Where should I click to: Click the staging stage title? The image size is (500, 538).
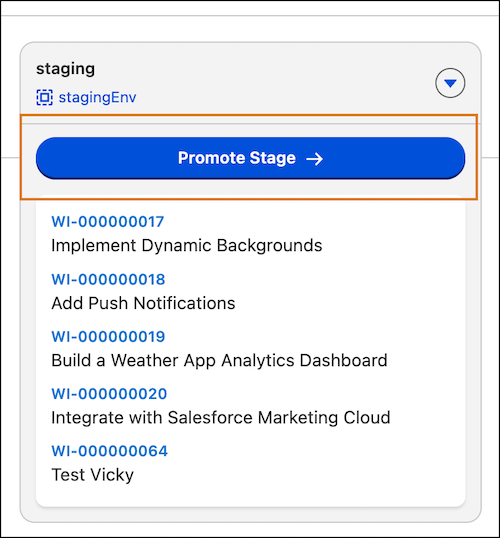66,69
